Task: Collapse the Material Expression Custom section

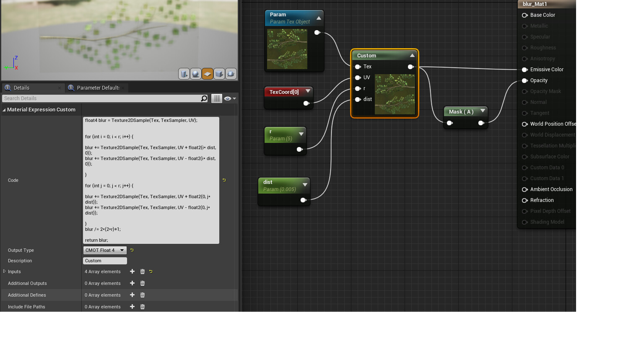Action: (x=4, y=110)
